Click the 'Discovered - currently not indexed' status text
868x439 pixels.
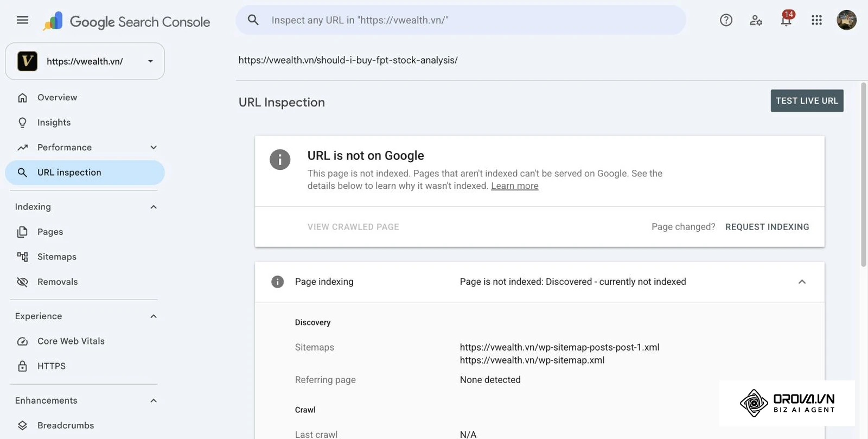pos(616,282)
